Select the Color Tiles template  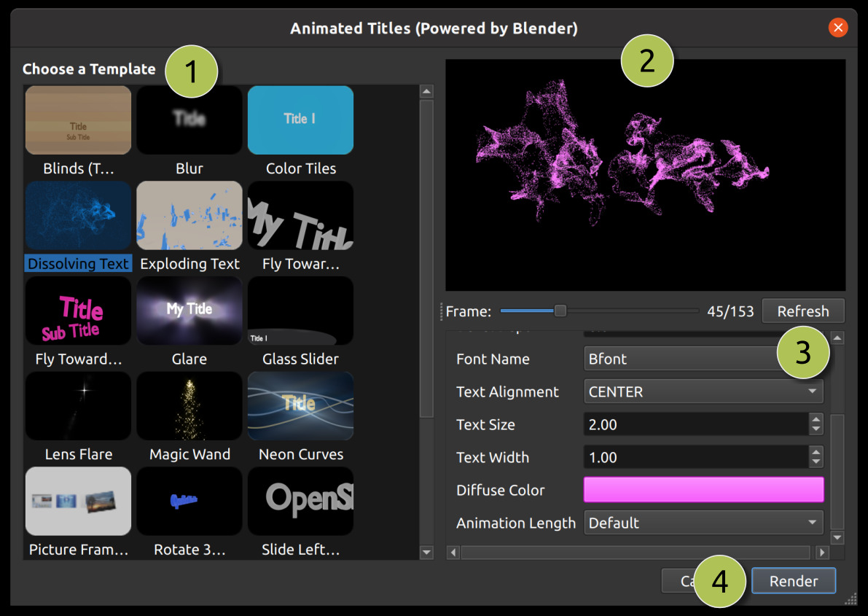pyautogui.click(x=300, y=120)
